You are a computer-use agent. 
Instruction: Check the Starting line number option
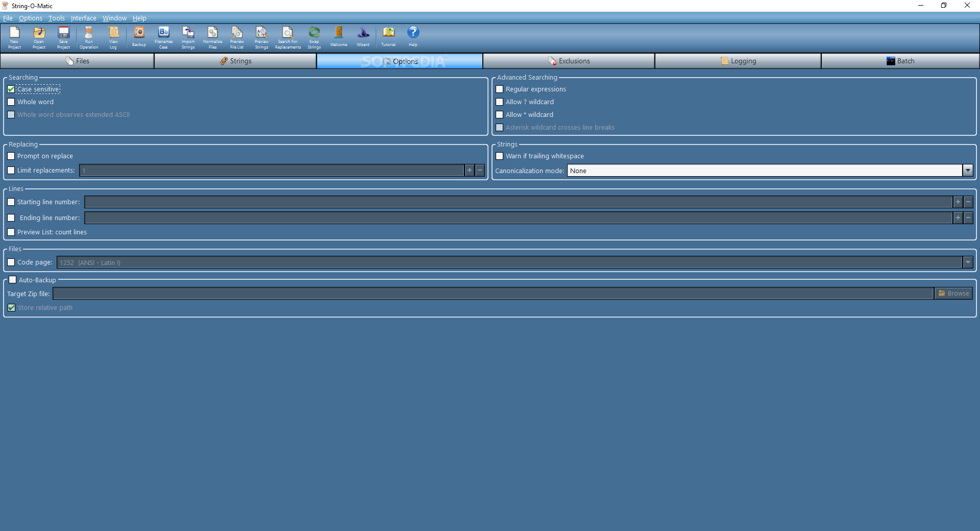(x=11, y=202)
